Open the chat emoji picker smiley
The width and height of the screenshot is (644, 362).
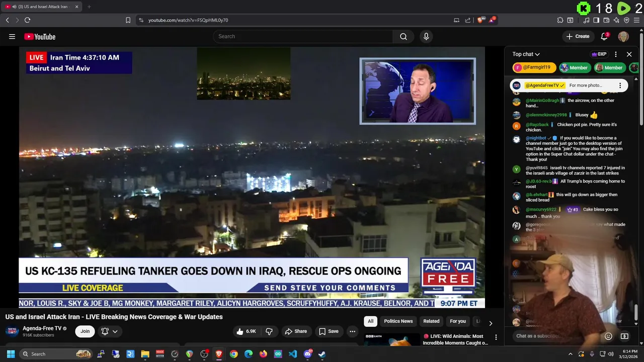pos(608,336)
